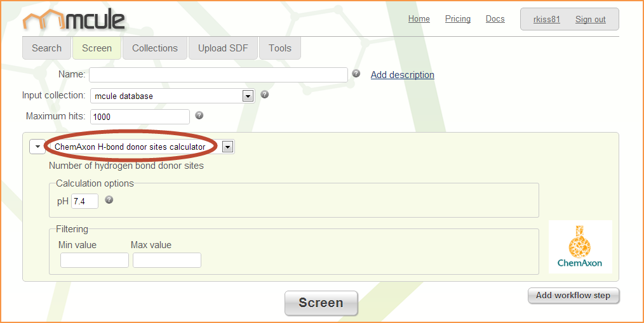The image size is (644, 323).
Task: Click the Sign out link
Action: [590, 19]
